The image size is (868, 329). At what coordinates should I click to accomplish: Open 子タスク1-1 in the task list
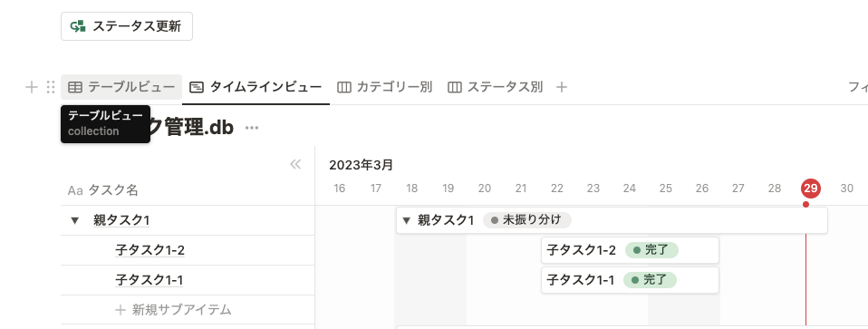(x=149, y=280)
